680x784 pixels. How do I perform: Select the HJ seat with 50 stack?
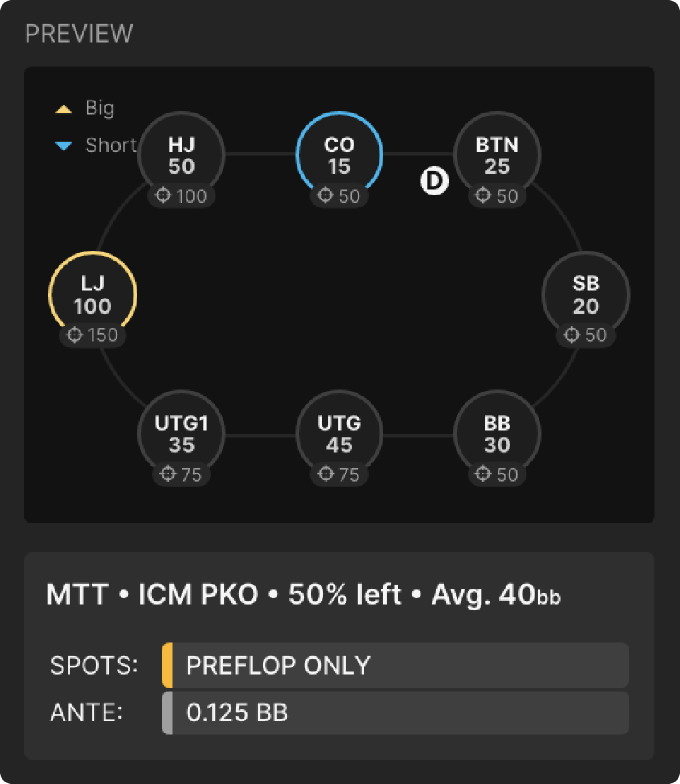182,154
